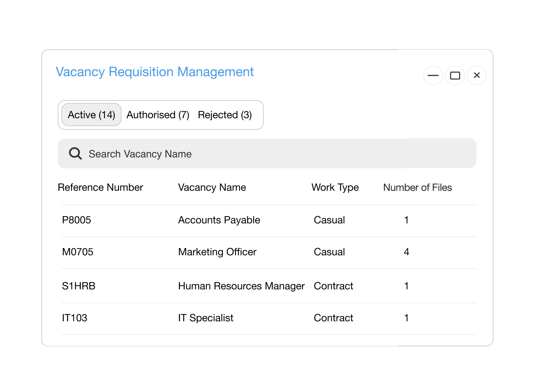This screenshot has width=537, height=392.
Task: Switch to the Authorised (7) tab
Action: tap(157, 115)
